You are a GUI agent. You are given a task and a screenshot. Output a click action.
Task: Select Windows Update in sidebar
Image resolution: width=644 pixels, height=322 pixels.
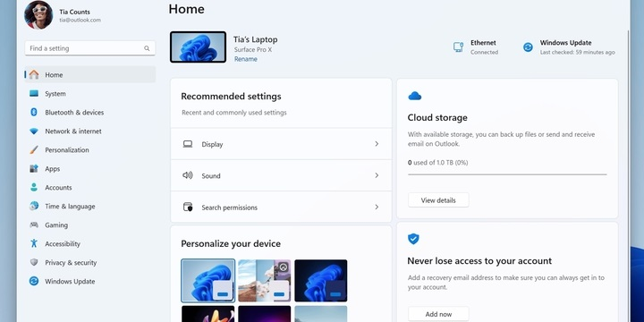point(90,282)
